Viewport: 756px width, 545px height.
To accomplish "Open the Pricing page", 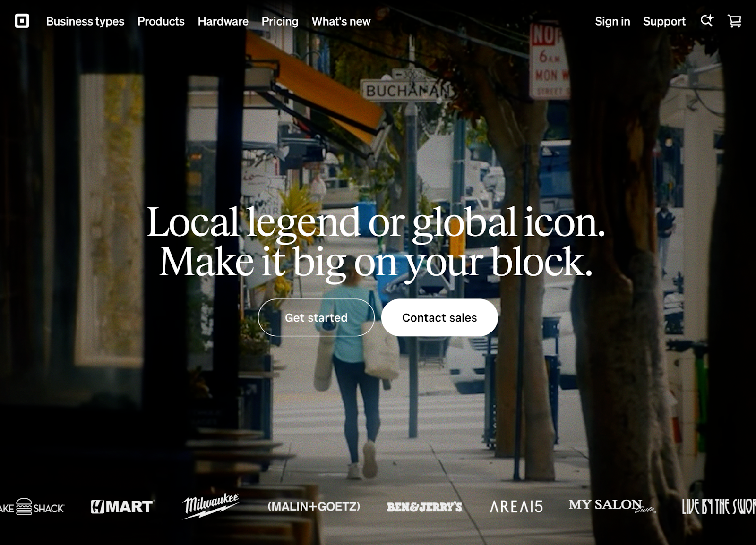I will point(280,21).
